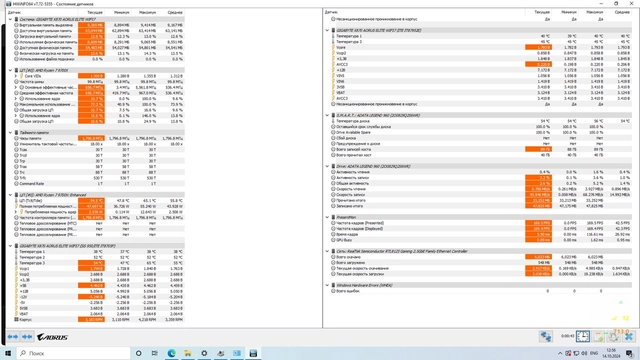Select the Command Rate row
640x360 pixels.
point(98,184)
